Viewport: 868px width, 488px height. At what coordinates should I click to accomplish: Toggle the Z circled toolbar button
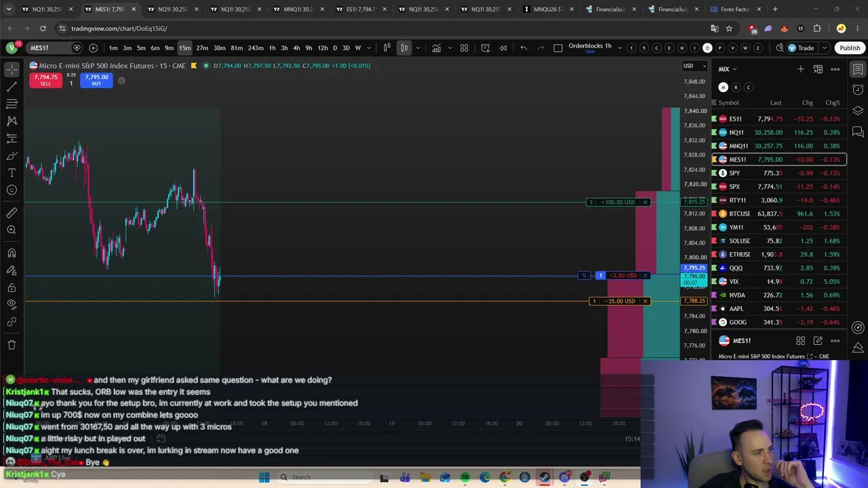click(x=758, y=48)
